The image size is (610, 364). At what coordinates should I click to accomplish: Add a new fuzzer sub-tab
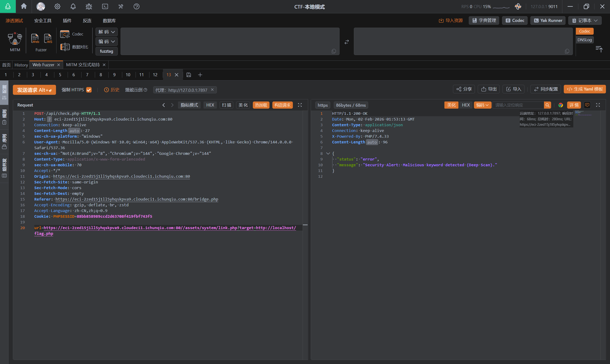(x=200, y=75)
